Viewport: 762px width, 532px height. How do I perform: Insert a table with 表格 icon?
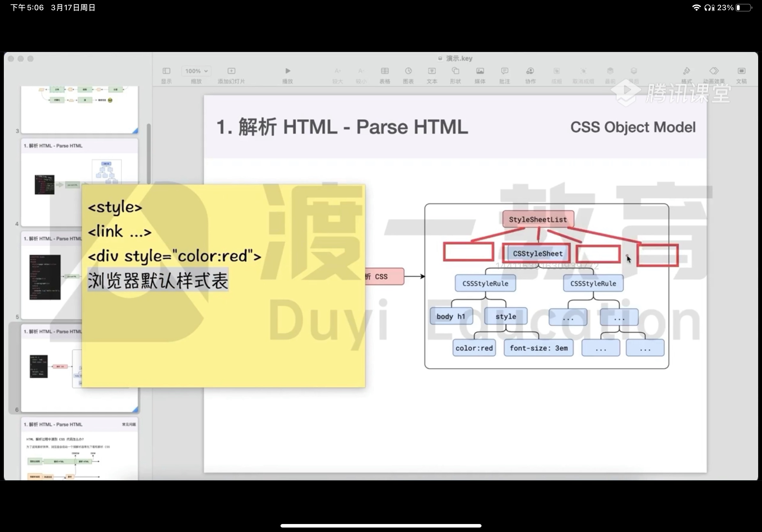click(x=385, y=71)
